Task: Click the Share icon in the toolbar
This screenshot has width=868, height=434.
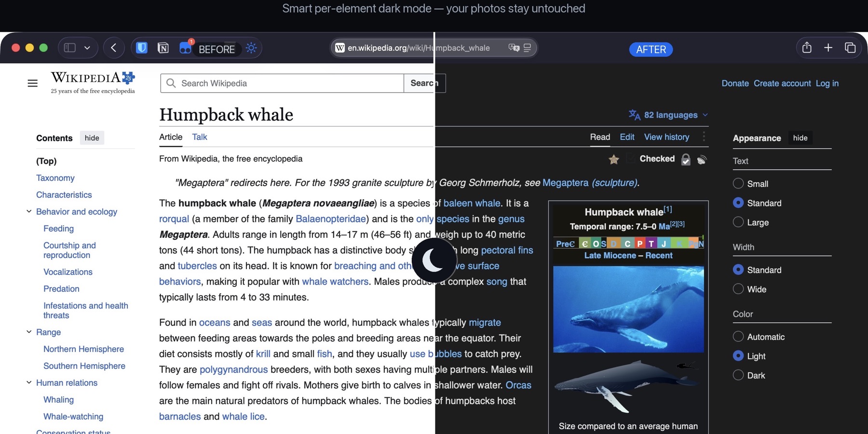Action: [x=807, y=47]
